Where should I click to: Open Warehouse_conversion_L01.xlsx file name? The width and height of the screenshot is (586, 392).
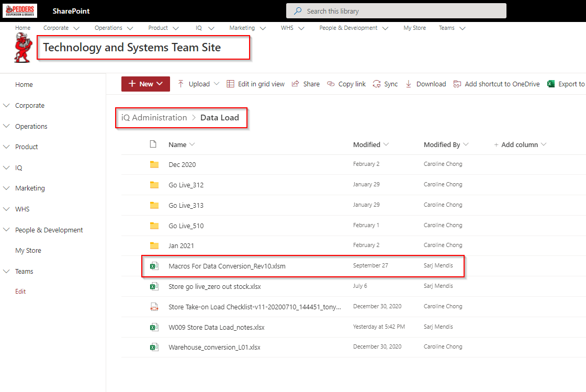(x=215, y=347)
